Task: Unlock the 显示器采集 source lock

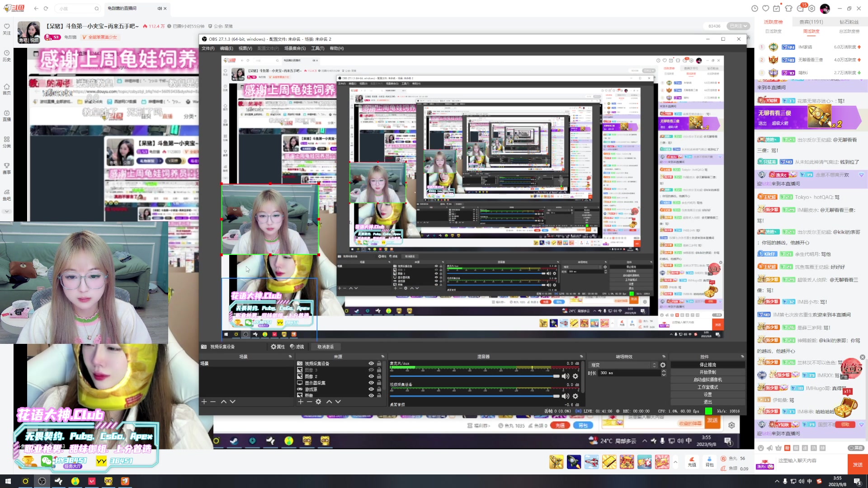Action: [379, 383]
